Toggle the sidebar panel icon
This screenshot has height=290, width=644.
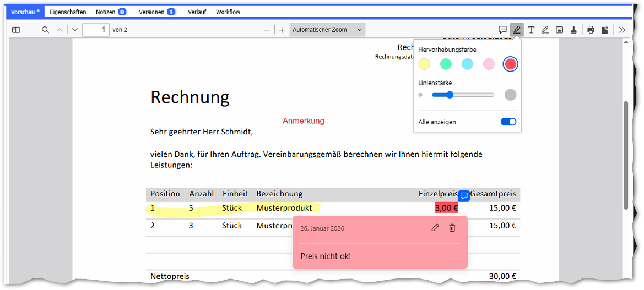(x=16, y=30)
